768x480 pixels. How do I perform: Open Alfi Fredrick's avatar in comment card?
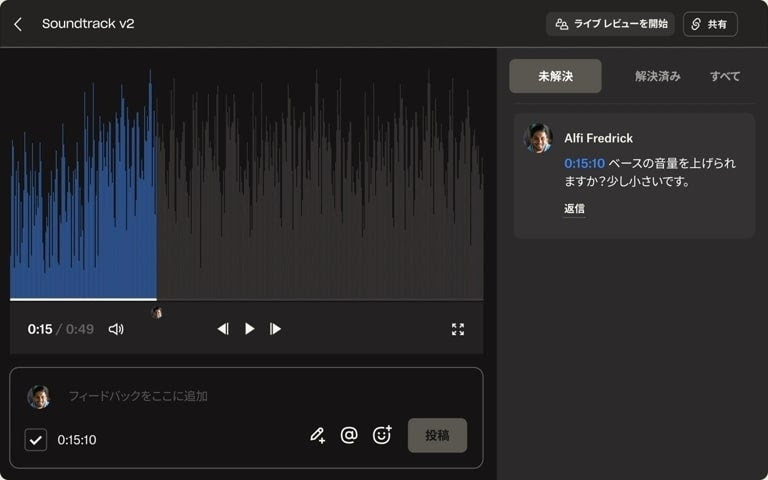(x=538, y=138)
